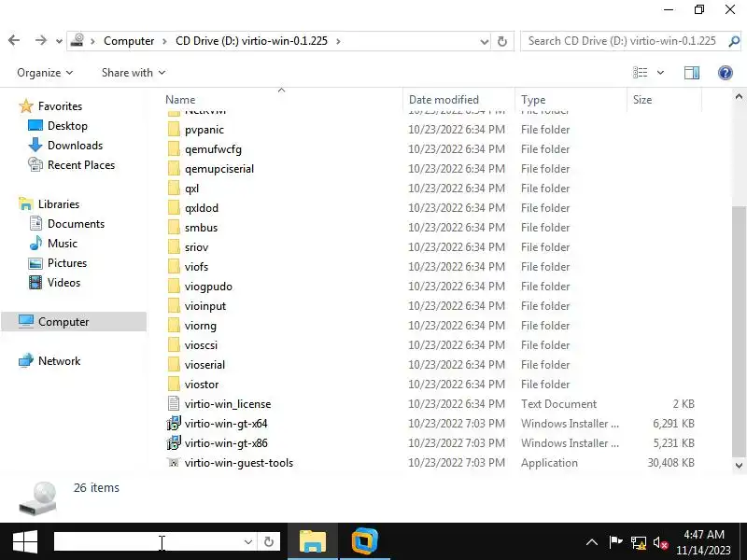This screenshot has width=747, height=560.
Task: Open Desktop in the navigation pane
Action: point(58,126)
